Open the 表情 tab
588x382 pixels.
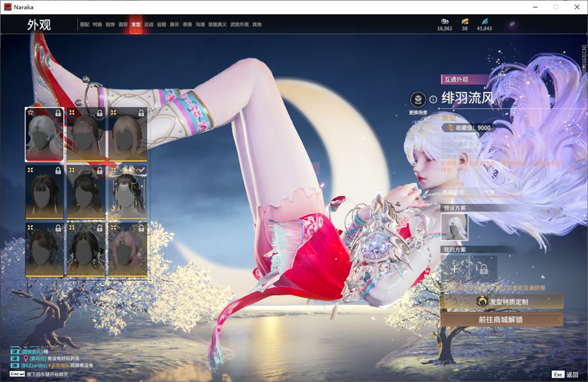point(187,24)
